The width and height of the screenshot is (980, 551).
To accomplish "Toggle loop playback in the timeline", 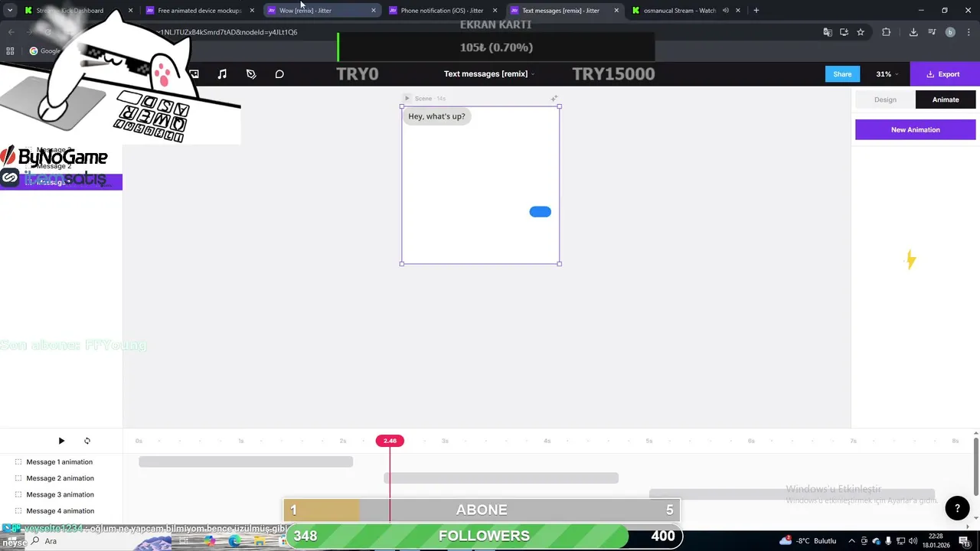I will tap(87, 441).
